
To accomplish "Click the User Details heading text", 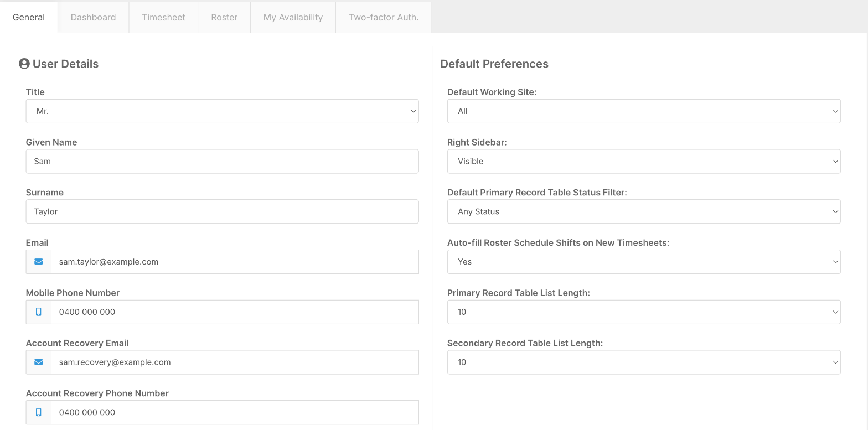I will pyautogui.click(x=65, y=64).
